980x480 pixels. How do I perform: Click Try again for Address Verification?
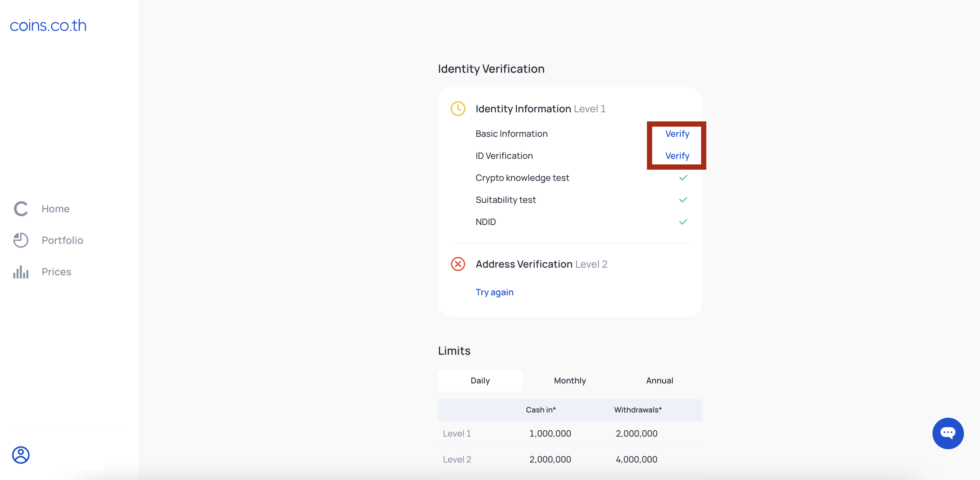495,292
